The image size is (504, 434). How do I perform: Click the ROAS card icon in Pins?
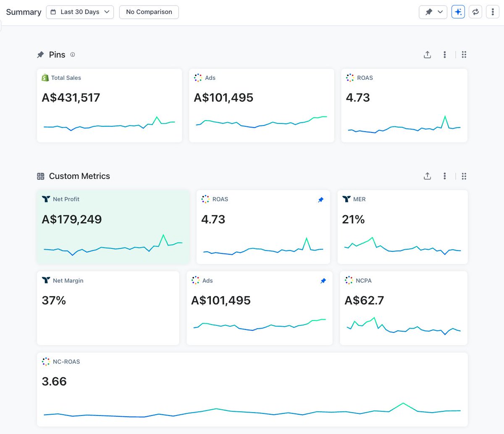pyautogui.click(x=350, y=78)
